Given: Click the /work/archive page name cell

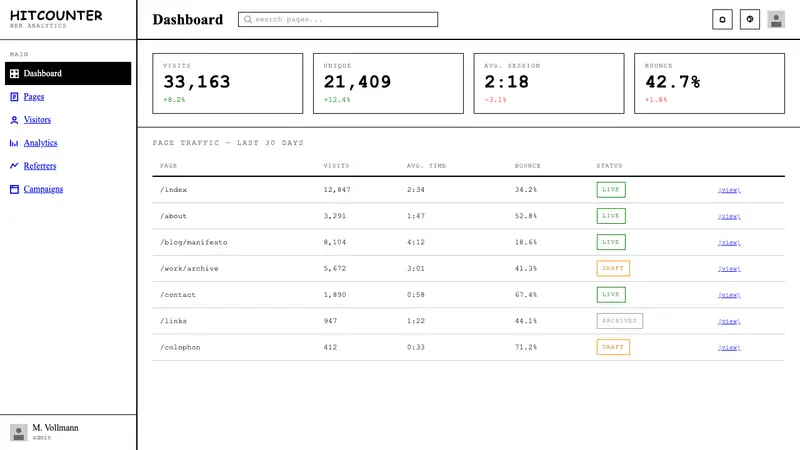Looking at the screenshot, I should (x=189, y=268).
